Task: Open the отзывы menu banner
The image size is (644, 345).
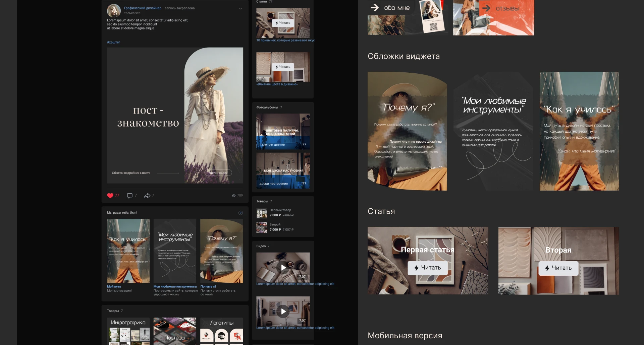Action: [x=493, y=17]
